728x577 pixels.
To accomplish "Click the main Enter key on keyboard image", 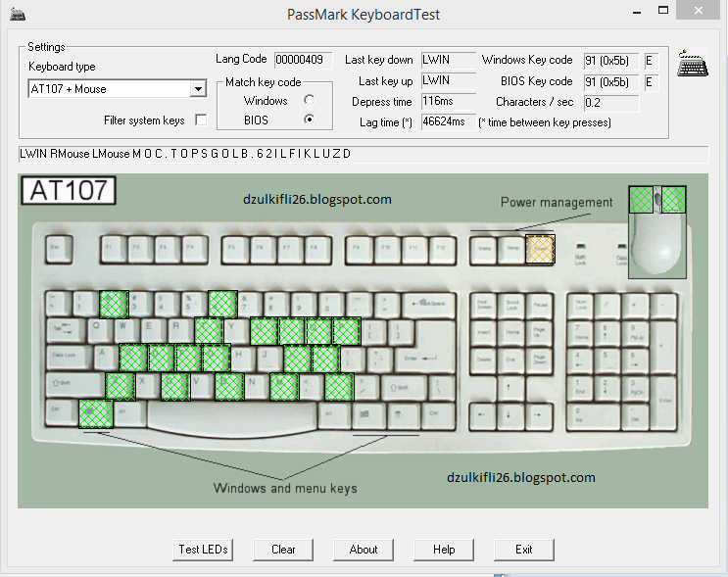I will click(x=425, y=357).
